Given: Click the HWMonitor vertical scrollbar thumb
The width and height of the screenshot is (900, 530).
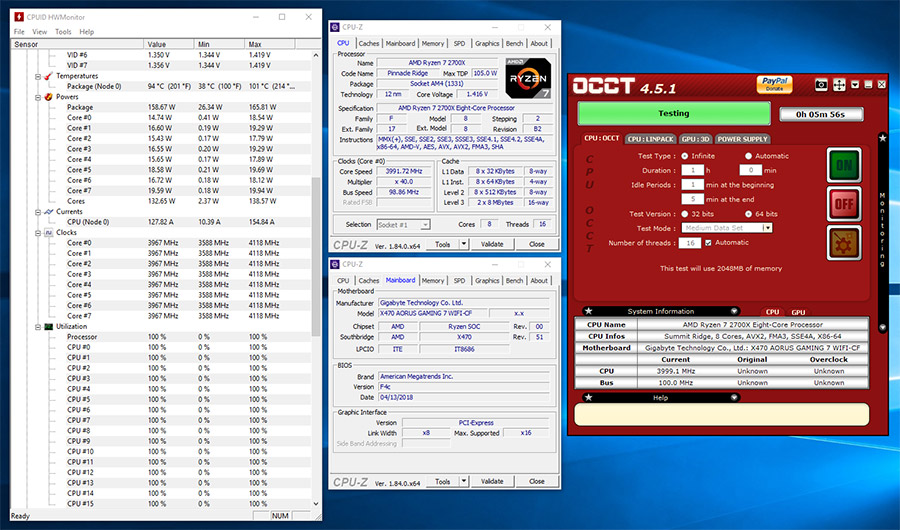Looking at the screenshot, I should [x=315, y=257].
